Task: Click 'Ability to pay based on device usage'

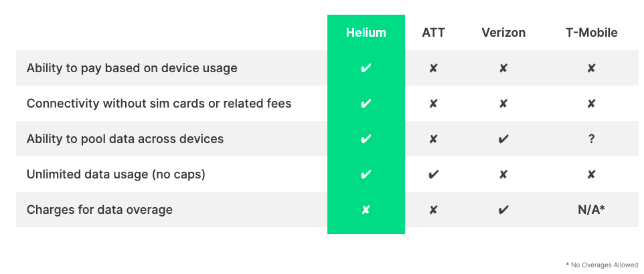Action: pyautogui.click(x=132, y=68)
